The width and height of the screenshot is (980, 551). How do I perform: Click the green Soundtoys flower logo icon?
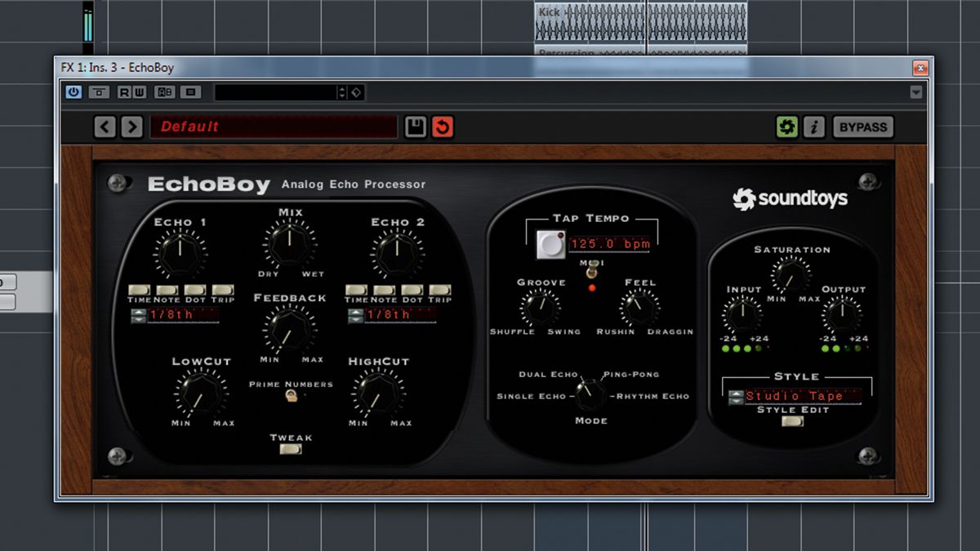[x=786, y=127]
